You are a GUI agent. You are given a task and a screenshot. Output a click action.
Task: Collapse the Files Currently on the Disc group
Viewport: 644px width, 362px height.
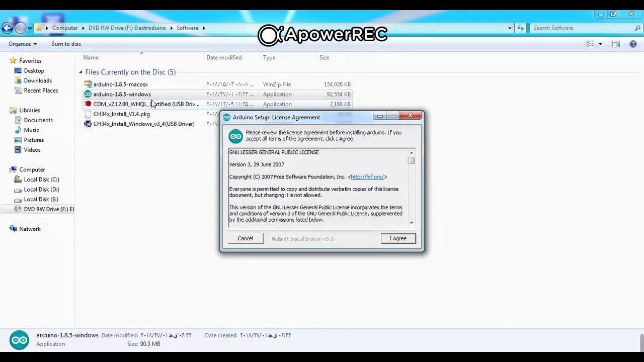tap(80, 72)
